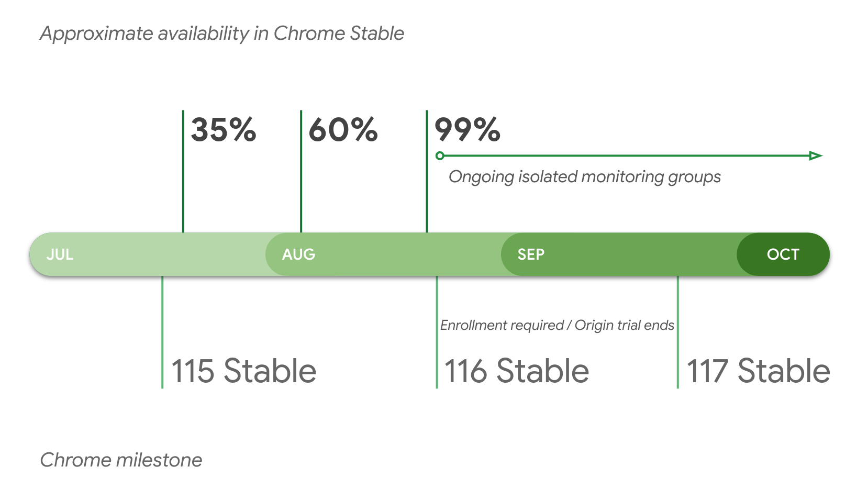
Task: Select the AUG month label on the timeline
Action: [298, 254]
